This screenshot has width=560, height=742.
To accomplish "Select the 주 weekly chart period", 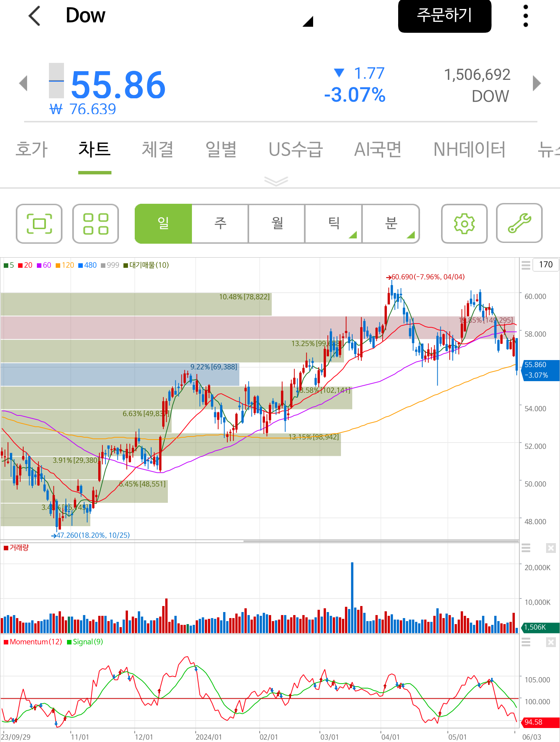I will [220, 224].
